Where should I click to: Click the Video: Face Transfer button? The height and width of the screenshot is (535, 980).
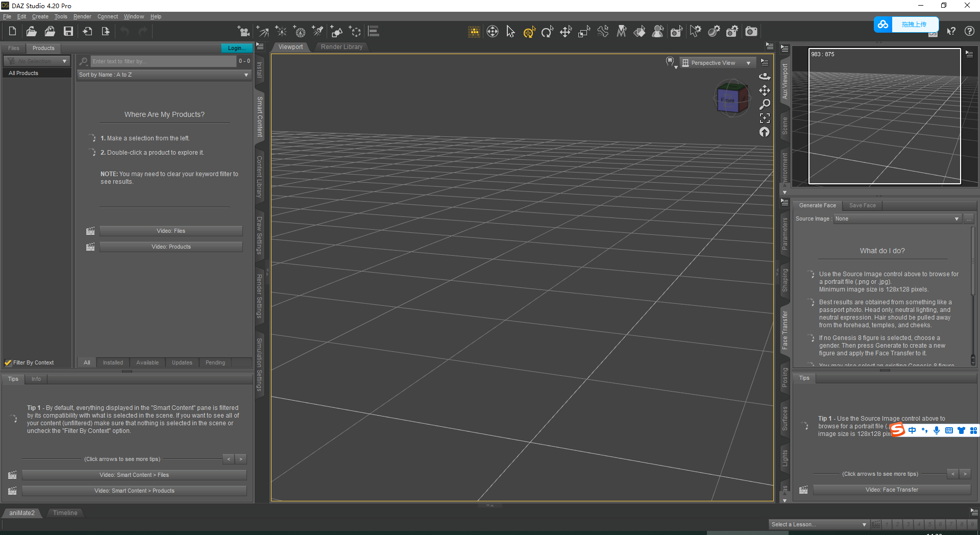coord(891,489)
